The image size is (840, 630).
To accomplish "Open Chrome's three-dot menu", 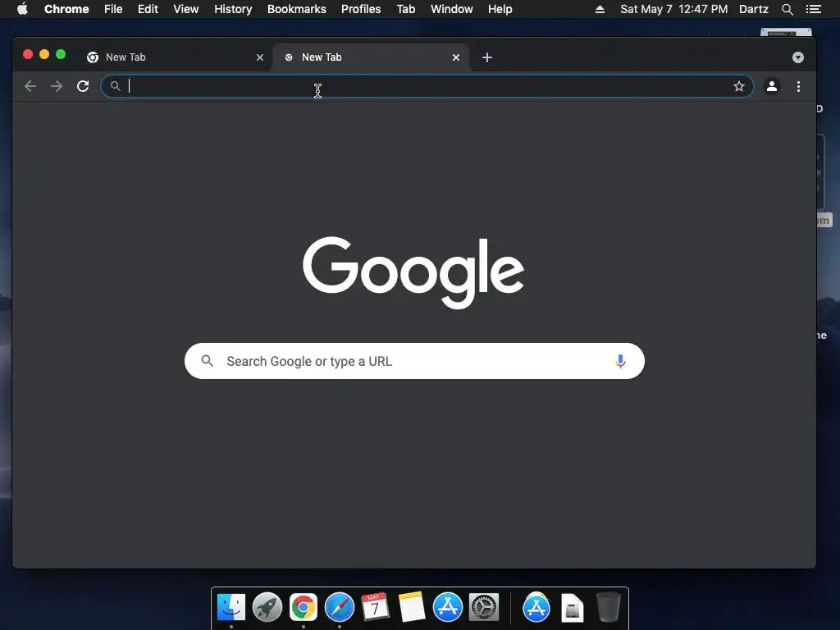I will 798,86.
